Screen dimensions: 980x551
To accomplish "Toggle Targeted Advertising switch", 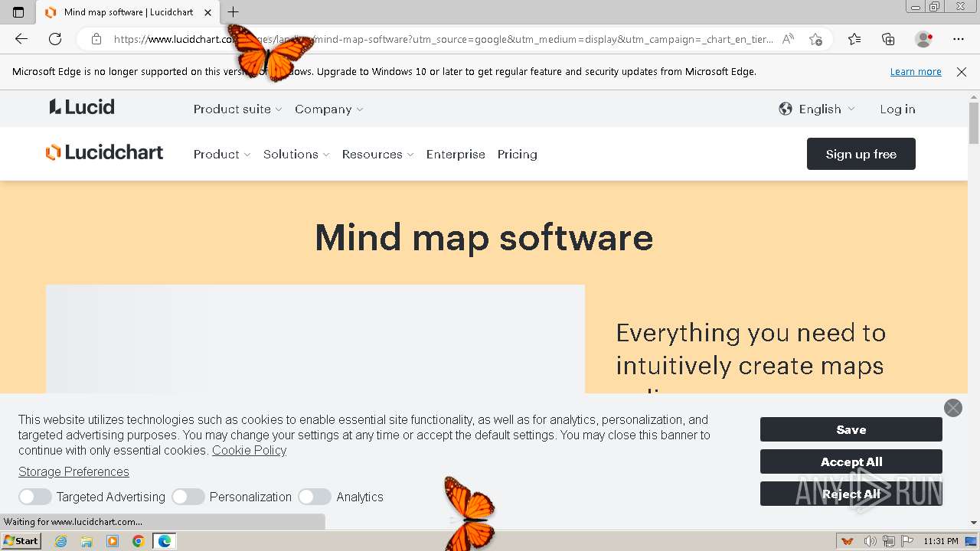I will pyautogui.click(x=35, y=497).
